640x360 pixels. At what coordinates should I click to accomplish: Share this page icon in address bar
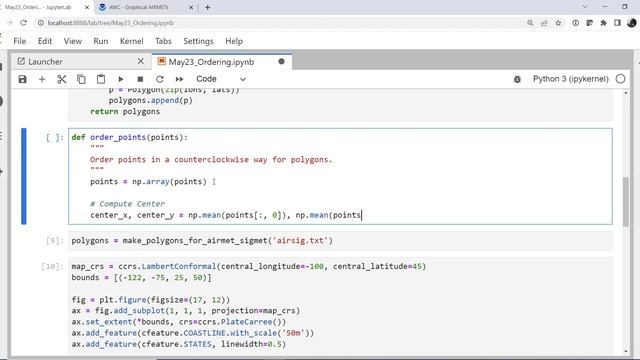544,23
